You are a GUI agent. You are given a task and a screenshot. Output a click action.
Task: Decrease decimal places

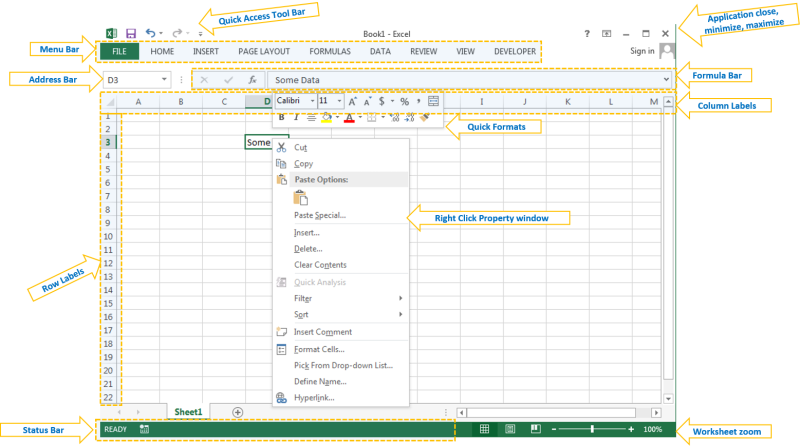tap(409, 118)
